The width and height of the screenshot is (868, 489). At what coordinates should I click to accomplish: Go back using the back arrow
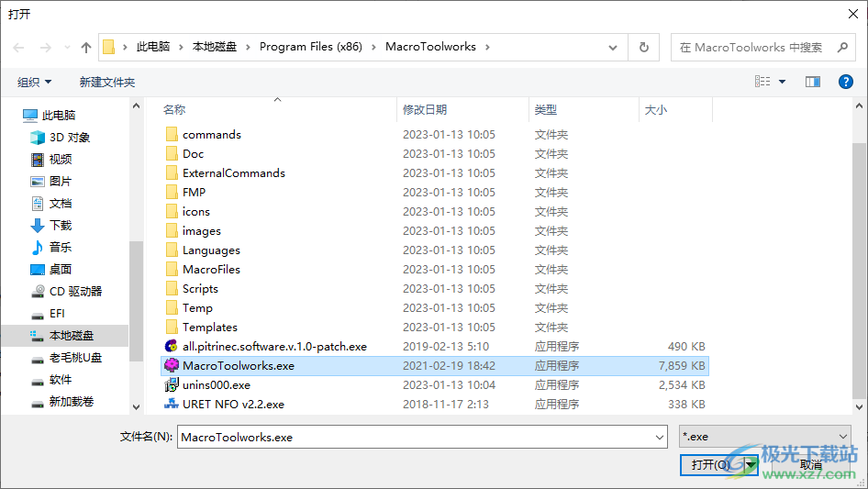tap(18, 48)
